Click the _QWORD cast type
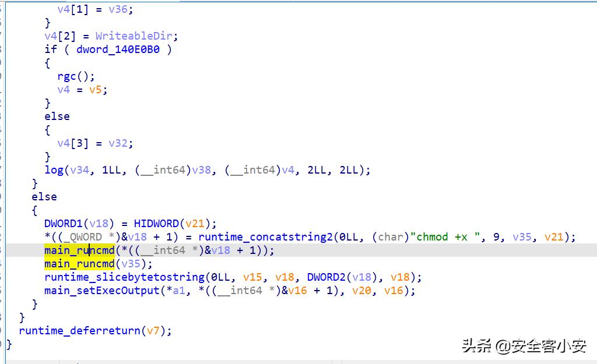This screenshot has width=597, height=364. tap(83, 237)
